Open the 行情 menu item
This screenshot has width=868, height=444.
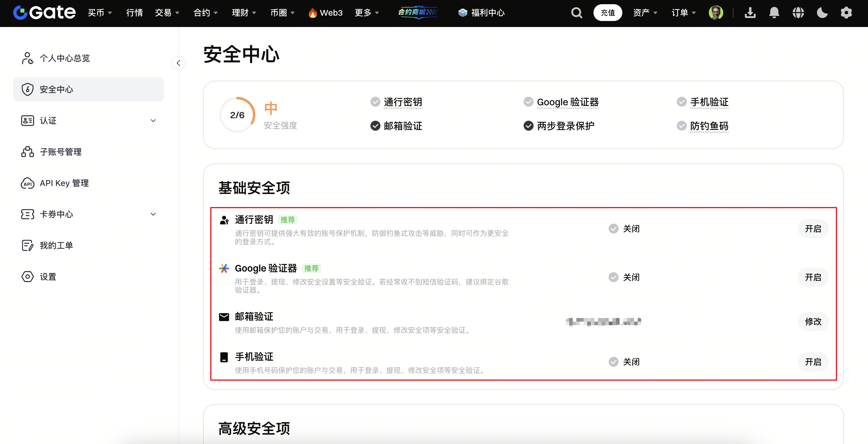click(x=135, y=13)
